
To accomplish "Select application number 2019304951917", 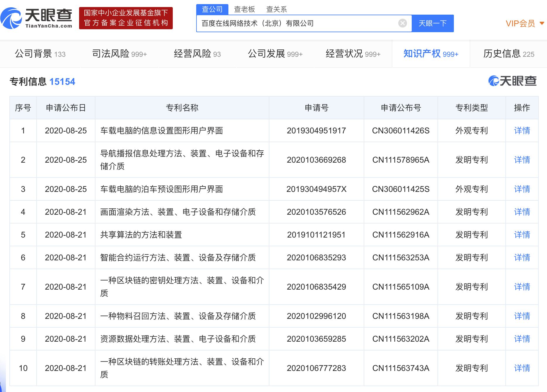I will tap(316, 130).
